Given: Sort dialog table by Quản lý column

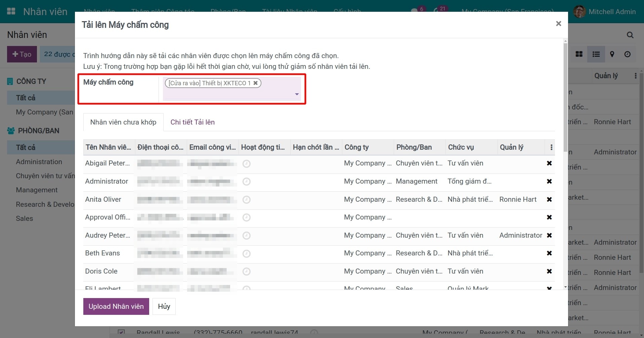Looking at the screenshot, I should (x=521, y=147).
